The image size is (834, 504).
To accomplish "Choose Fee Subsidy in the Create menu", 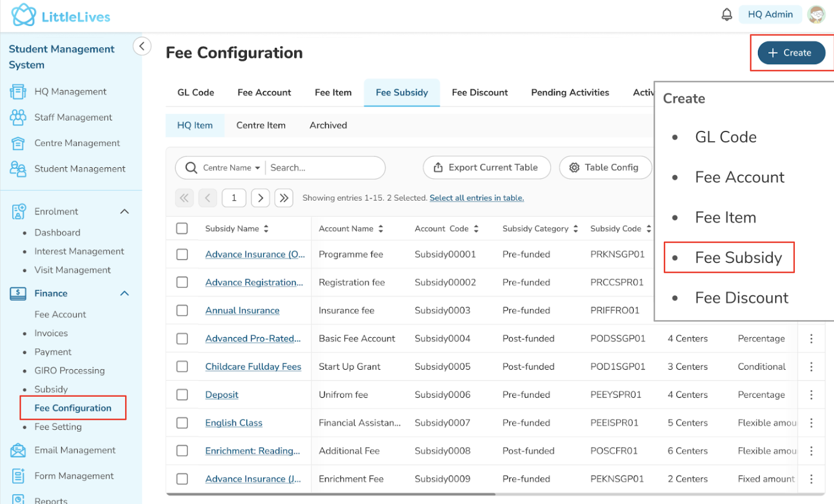I will pos(738,258).
